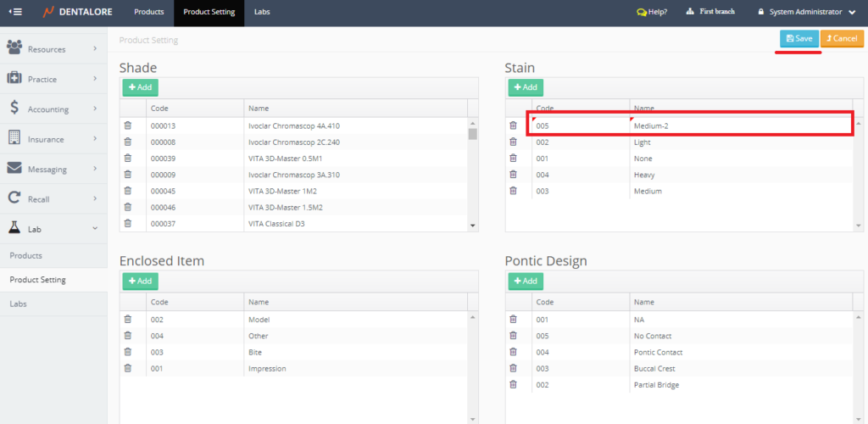Edit the Medium-2 stain name cell
The height and width of the screenshot is (424, 868).
(737, 126)
